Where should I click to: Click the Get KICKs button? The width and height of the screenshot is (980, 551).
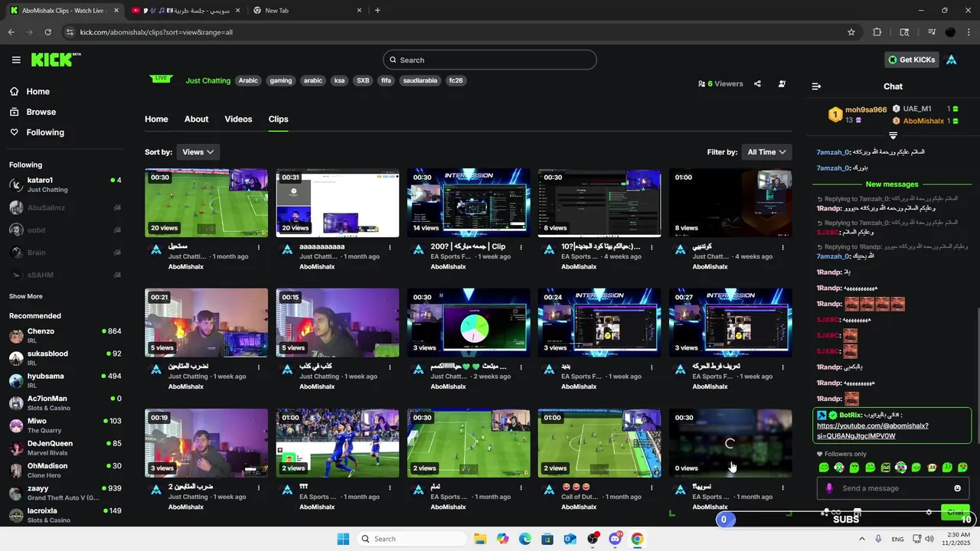tap(911, 60)
